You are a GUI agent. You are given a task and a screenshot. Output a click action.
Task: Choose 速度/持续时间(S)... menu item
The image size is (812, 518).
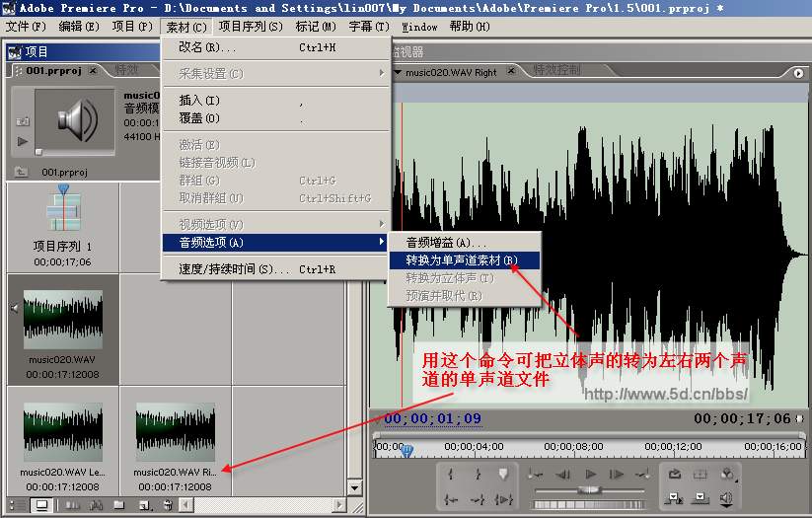pos(275,269)
